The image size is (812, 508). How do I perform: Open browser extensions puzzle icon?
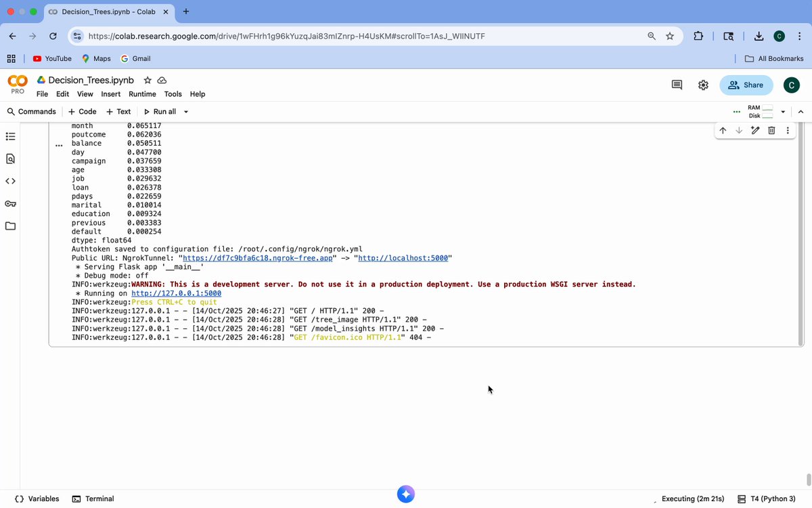pos(698,36)
